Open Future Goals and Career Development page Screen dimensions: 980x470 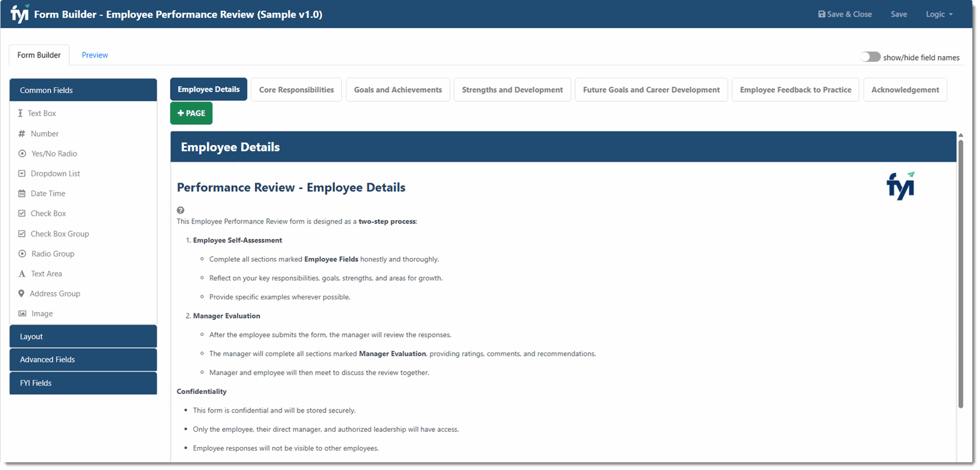(x=651, y=89)
